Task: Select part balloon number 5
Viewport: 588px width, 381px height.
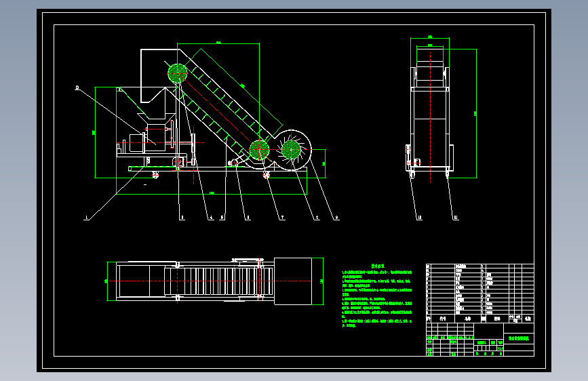Action: tap(222, 218)
